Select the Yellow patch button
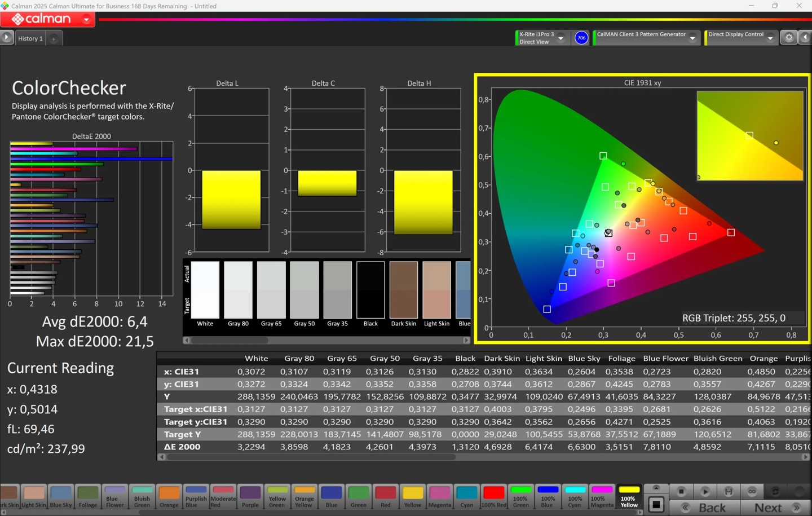The height and width of the screenshot is (516, 812). [413, 496]
